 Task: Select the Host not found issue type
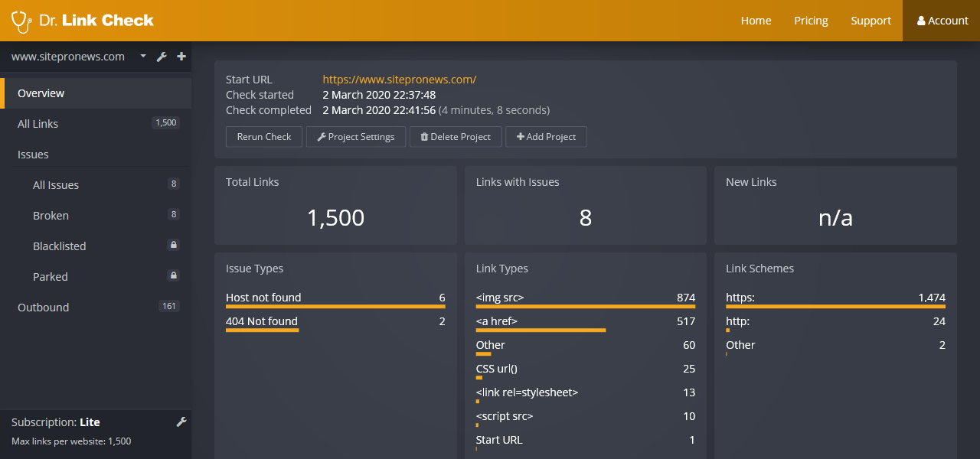[335, 298]
